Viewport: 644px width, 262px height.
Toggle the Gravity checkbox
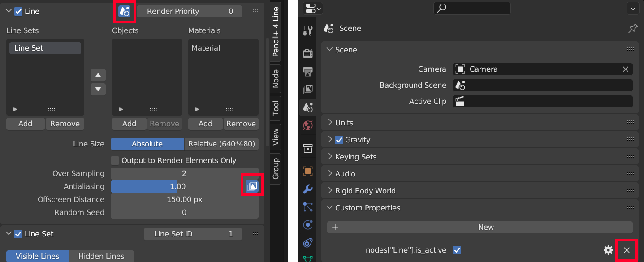[339, 140]
